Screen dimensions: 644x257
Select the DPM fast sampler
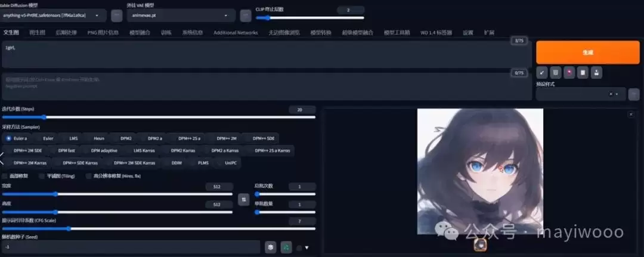63,151
